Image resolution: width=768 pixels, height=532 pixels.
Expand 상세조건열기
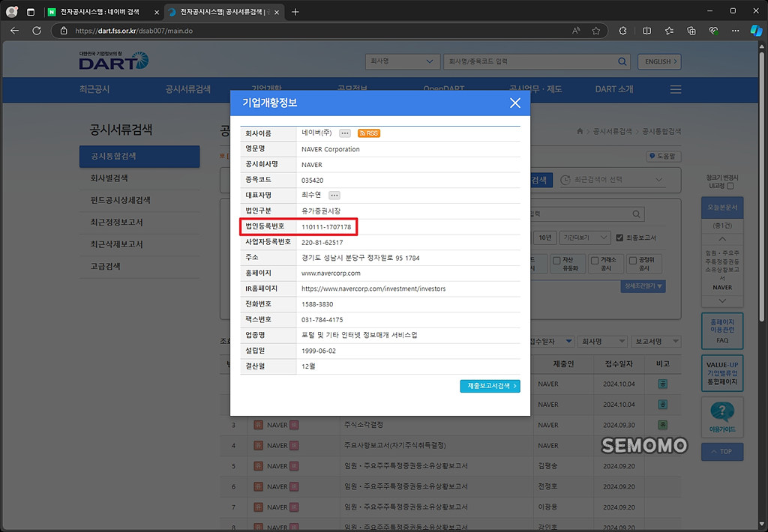click(643, 285)
